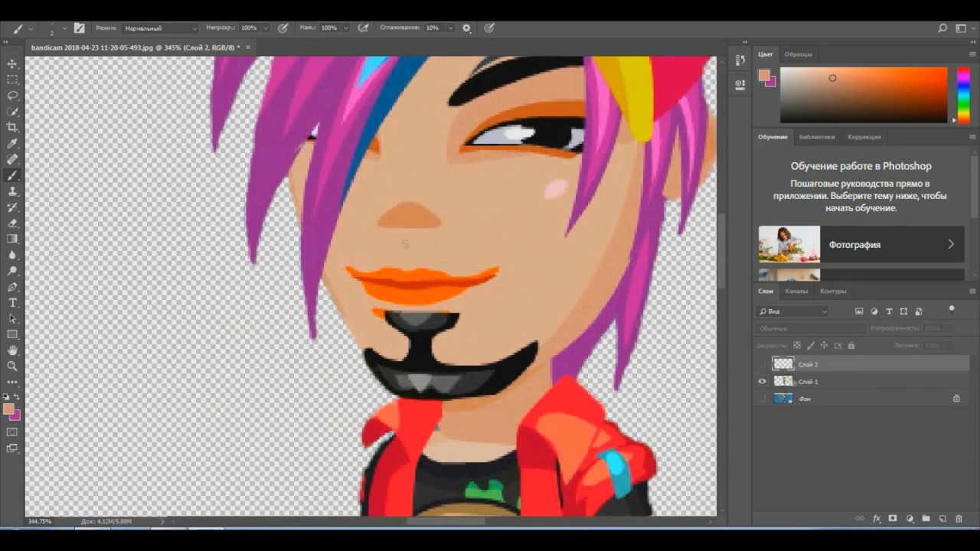Change screen mode from toolbox
Viewport: 980px width, 551px height.
click(x=12, y=448)
